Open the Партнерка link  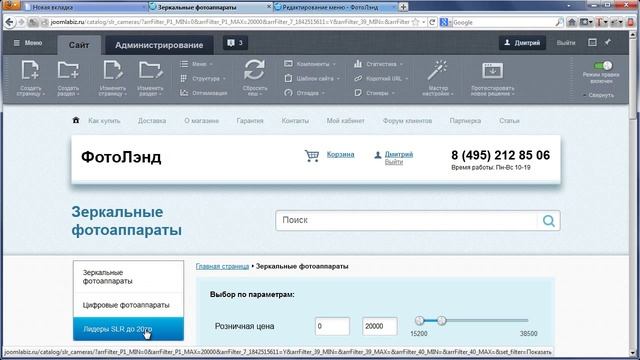(465, 121)
